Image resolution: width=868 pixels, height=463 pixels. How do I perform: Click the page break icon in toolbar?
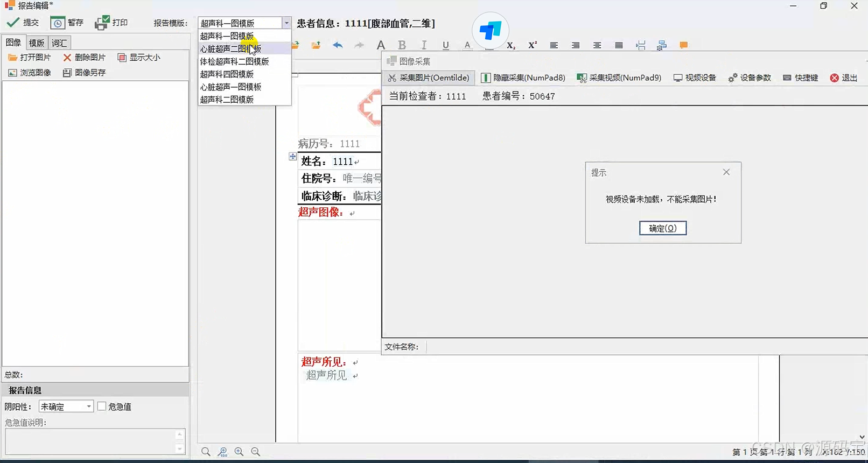(x=640, y=45)
